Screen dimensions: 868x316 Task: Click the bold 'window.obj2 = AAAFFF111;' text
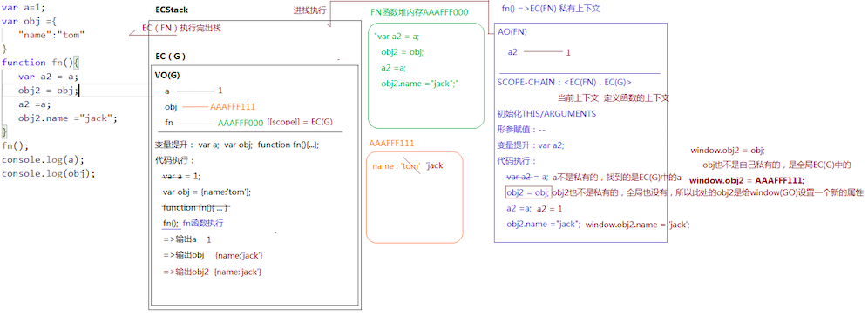point(747,181)
